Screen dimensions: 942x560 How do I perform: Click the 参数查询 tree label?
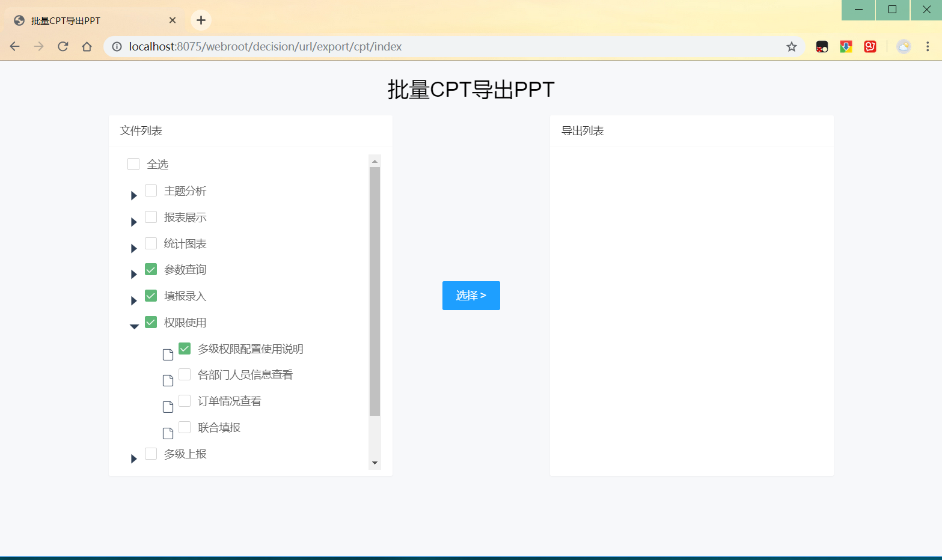[x=185, y=270]
